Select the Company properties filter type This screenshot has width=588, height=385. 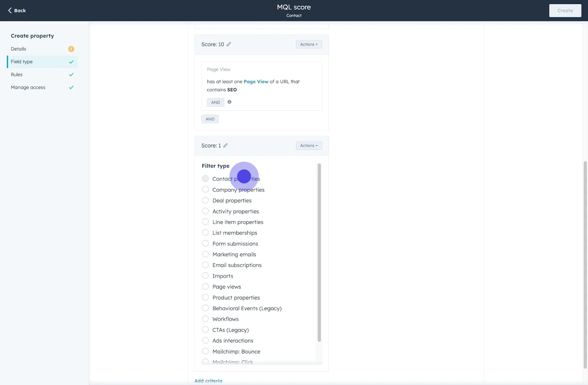coord(205,189)
